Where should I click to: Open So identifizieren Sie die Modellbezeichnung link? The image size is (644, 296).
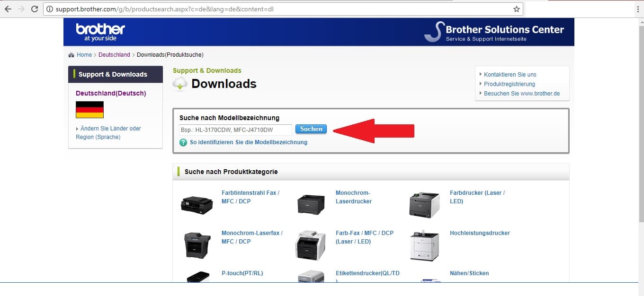(x=249, y=142)
